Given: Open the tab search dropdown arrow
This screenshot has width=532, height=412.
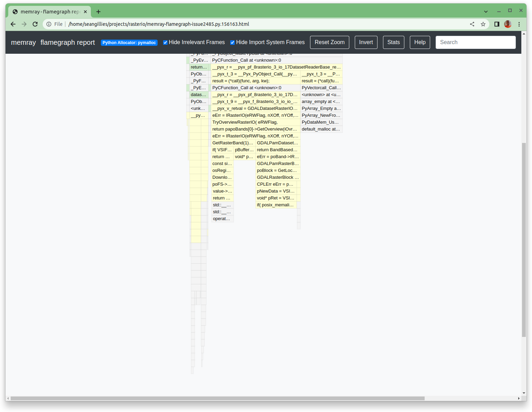Looking at the screenshot, I should 486,11.
